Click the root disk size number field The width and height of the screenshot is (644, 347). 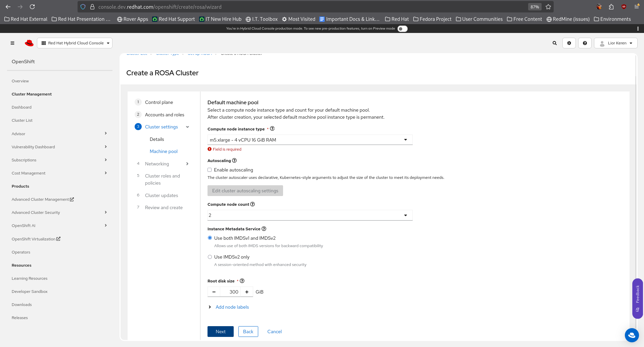(230, 292)
